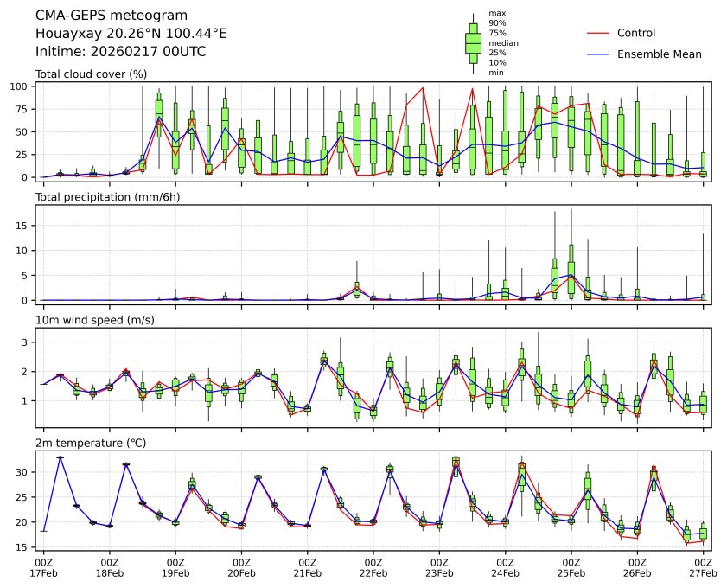The width and height of the screenshot is (727, 588).
Task: Click the 00Z 22Feb time axis label
Action: click(x=373, y=566)
